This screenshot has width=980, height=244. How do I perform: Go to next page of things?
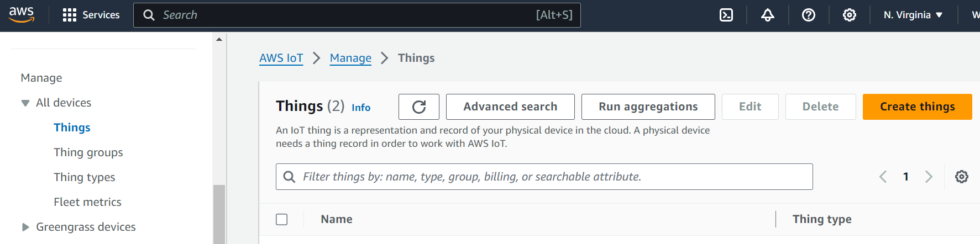pos(929,177)
